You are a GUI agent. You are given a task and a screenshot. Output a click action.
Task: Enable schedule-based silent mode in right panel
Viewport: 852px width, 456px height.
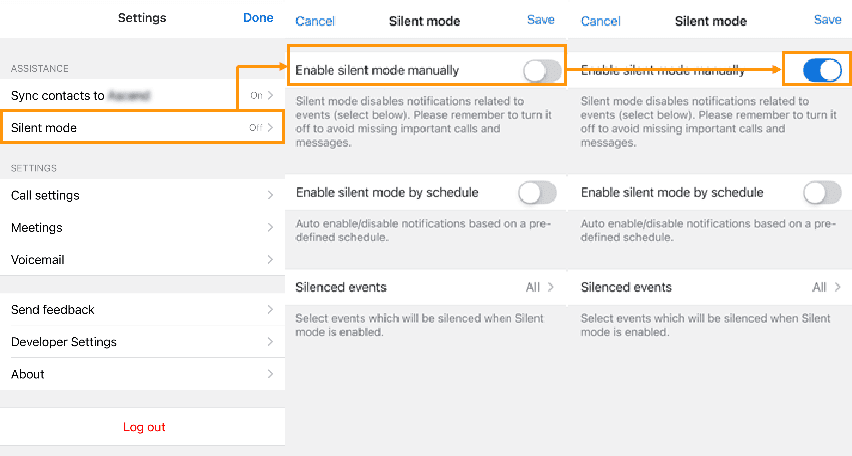pos(822,192)
